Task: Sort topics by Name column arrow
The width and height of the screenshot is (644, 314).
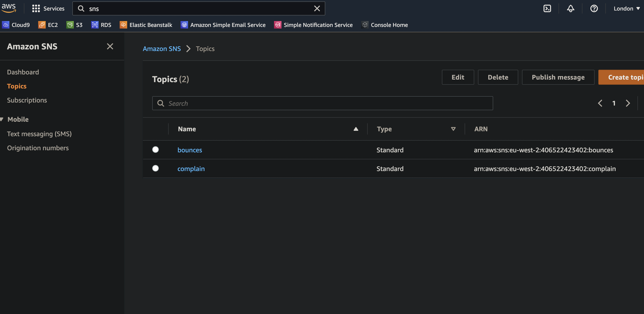Action: tap(355, 129)
